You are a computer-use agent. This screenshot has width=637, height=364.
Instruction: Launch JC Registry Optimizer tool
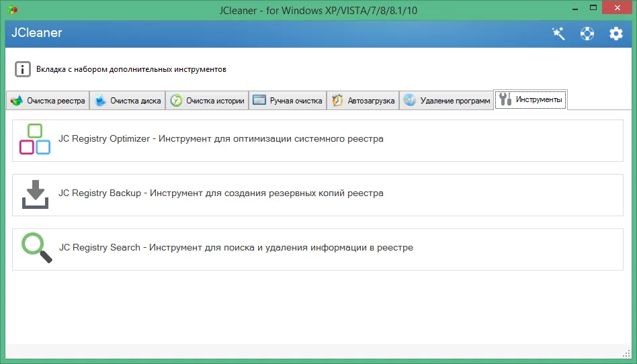point(318,140)
